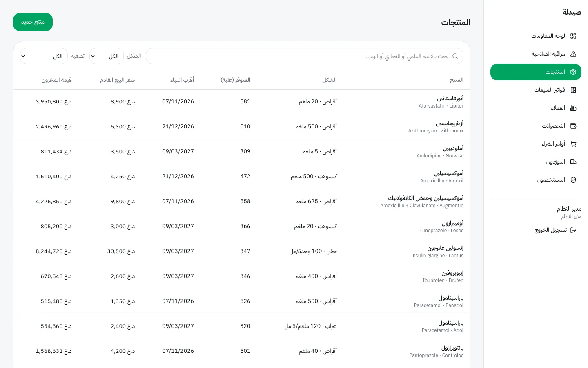Click the collections wallet icon (التحصيلات)

573,126
